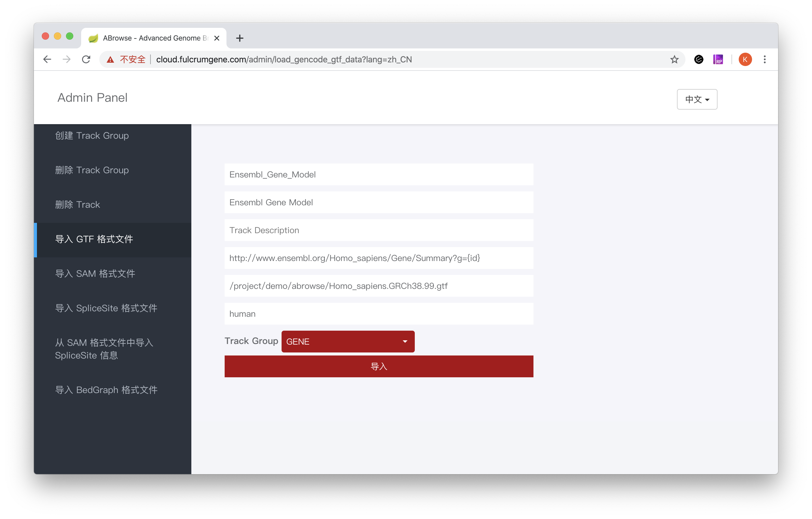This screenshot has width=812, height=519.
Task: Click the orange K profile avatar
Action: tap(745, 59)
